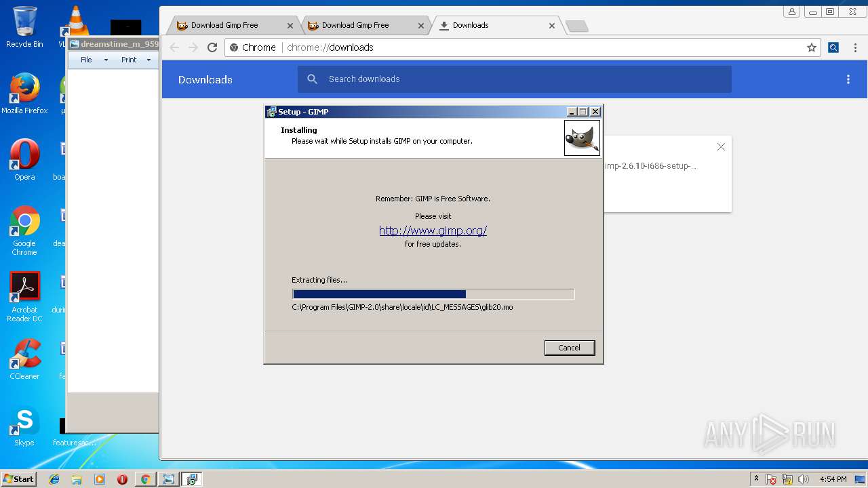Open Chrome user profile button

tap(791, 12)
